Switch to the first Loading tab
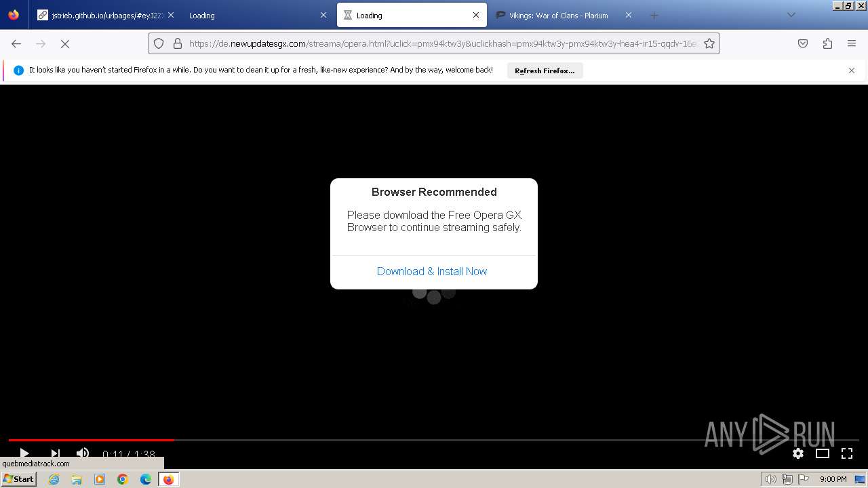The image size is (868, 488). click(x=257, y=15)
